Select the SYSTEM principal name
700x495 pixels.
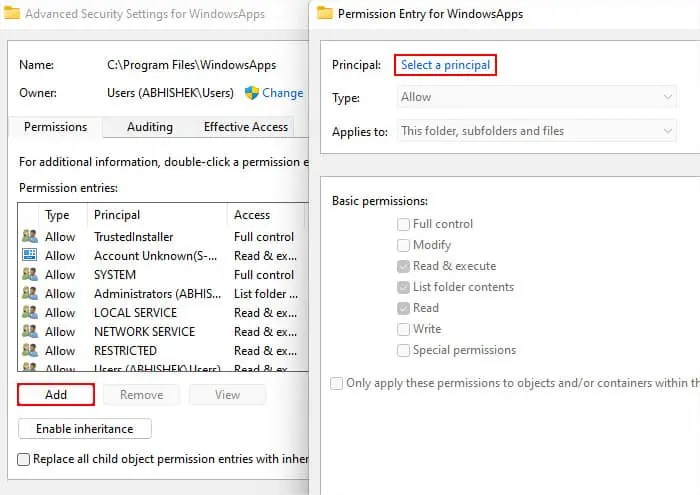(x=115, y=275)
